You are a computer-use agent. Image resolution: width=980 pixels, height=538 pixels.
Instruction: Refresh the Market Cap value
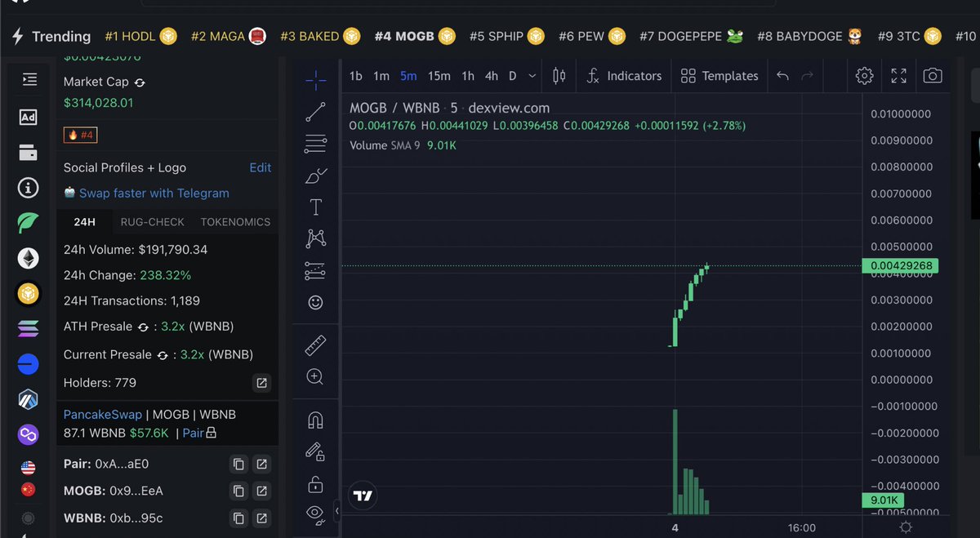140,82
